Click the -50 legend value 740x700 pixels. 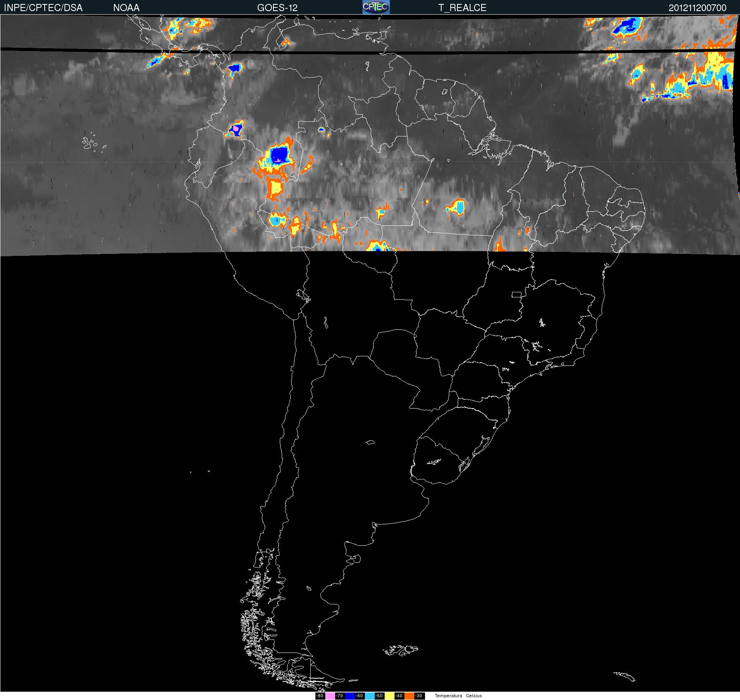point(379,696)
